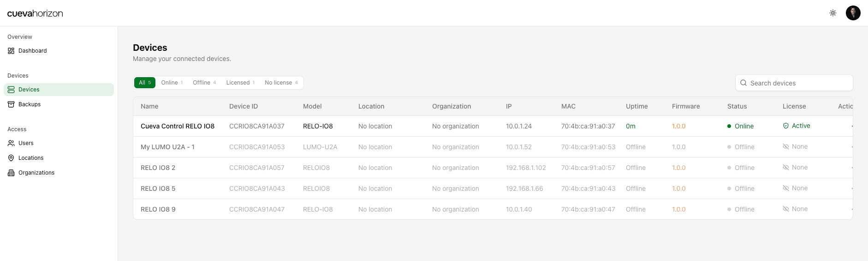Click the 0m uptime value
868x261 pixels.
pos(630,126)
